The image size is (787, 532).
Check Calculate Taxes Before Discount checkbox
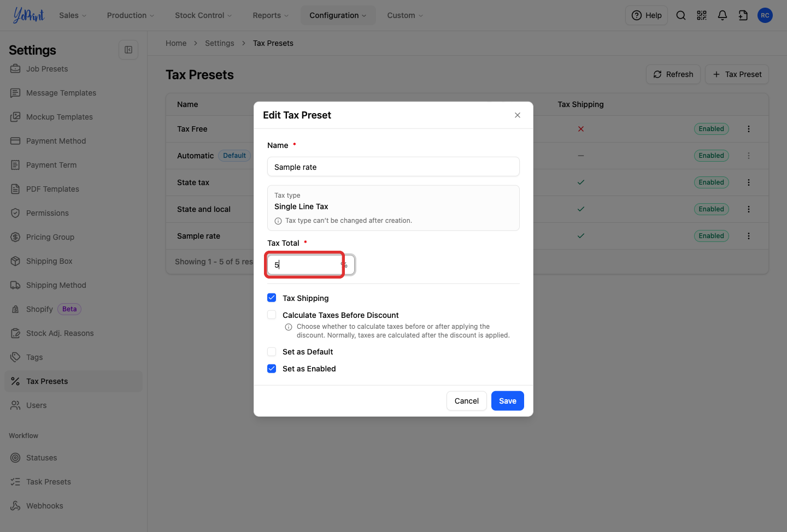tap(272, 315)
